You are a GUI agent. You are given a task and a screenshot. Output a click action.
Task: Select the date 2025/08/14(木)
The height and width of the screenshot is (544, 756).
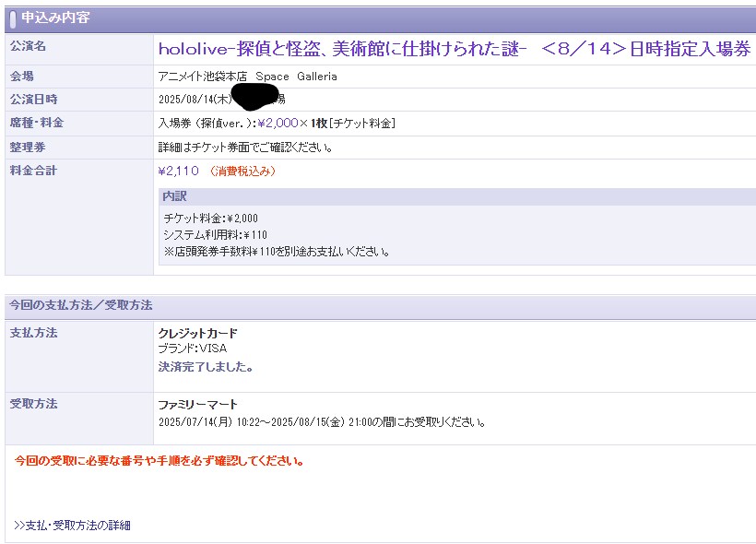[195, 100]
